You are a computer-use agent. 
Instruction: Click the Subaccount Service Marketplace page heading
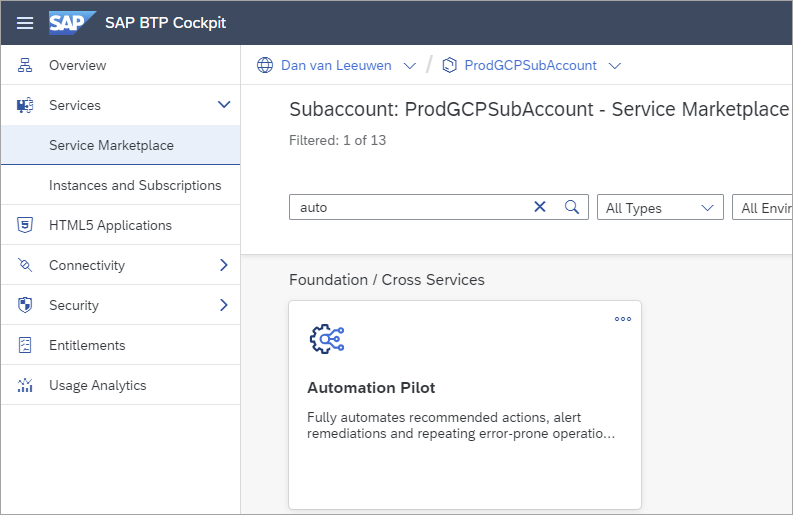point(539,109)
